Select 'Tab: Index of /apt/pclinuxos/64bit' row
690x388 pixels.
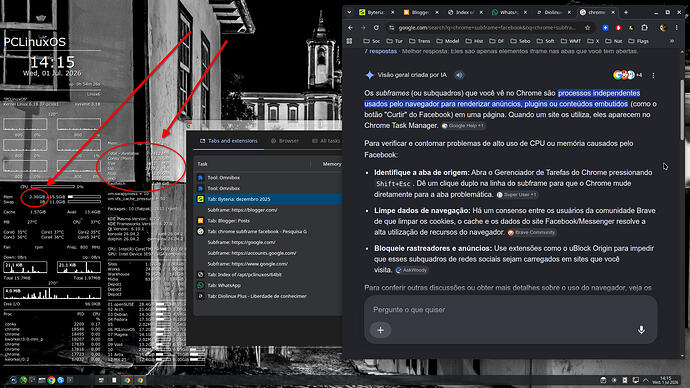tap(268, 275)
